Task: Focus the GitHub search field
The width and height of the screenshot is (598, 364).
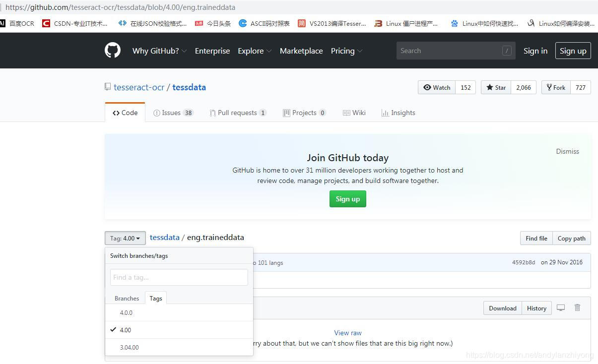Action: pyautogui.click(x=456, y=51)
